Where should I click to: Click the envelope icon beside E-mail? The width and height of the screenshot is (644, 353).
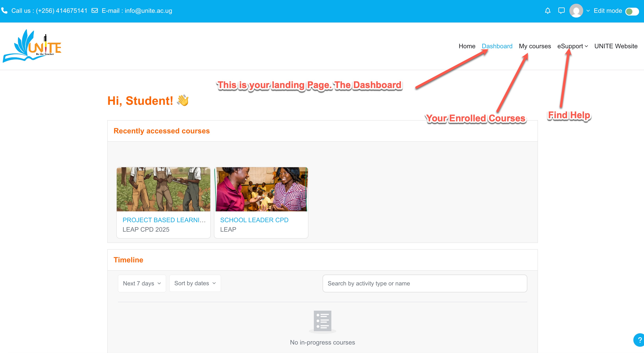94,10
